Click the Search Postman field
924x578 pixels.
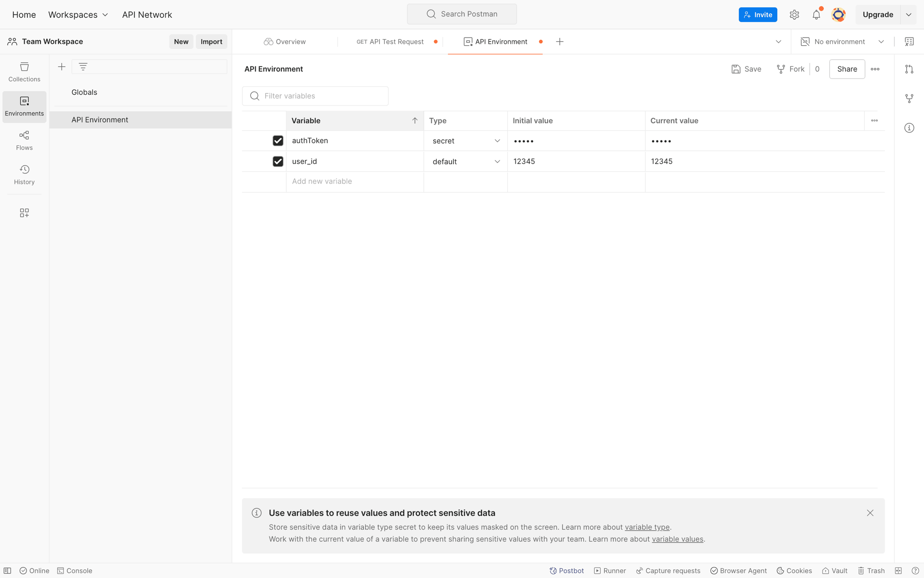click(462, 14)
